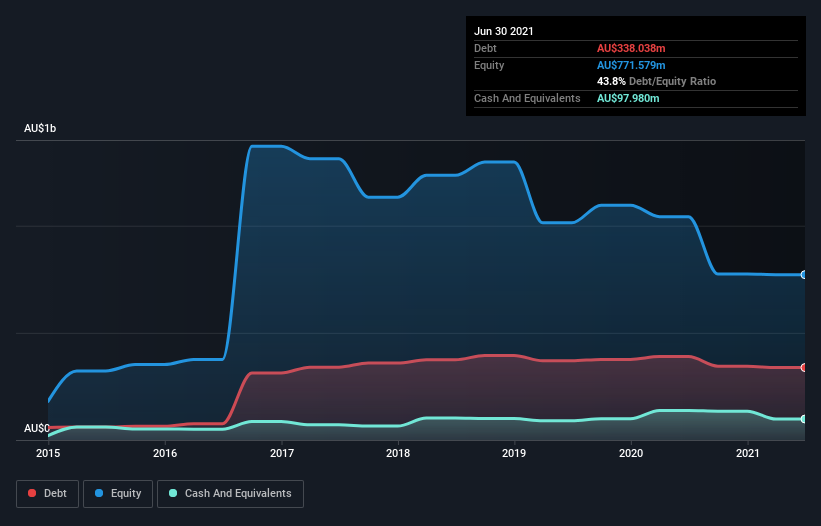Click the blue Equity data point marker

pos(804,275)
